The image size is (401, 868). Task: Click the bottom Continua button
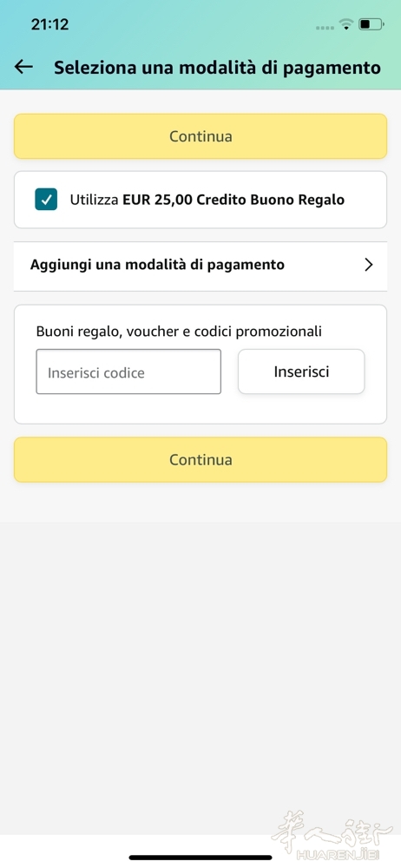pos(200,459)
